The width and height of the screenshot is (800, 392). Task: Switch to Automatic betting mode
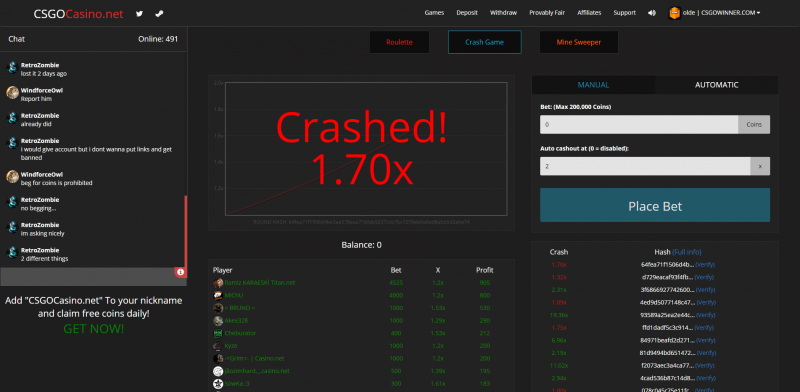click(716, 85)
